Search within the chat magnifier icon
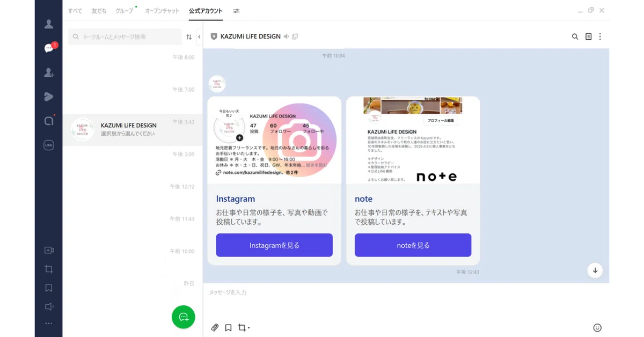The width and height of the screenshot is (644, 337). pyautogui.click(x=575, y=36)
